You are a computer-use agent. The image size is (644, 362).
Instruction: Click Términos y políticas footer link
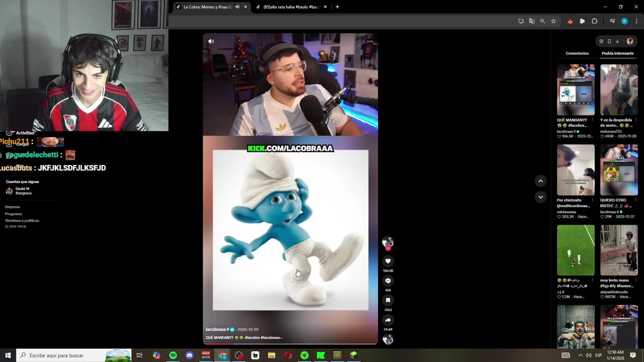pyautogui.click(x=22, y=220)
